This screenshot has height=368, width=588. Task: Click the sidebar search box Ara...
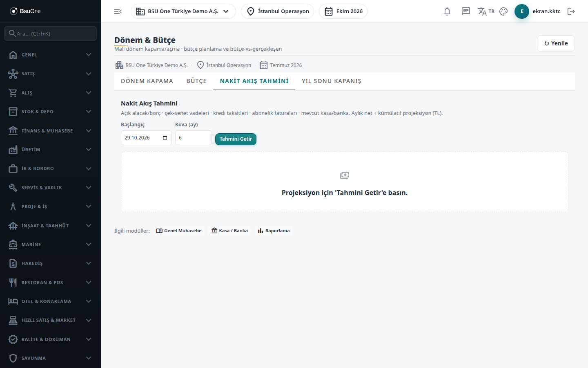tap(51, 34)
